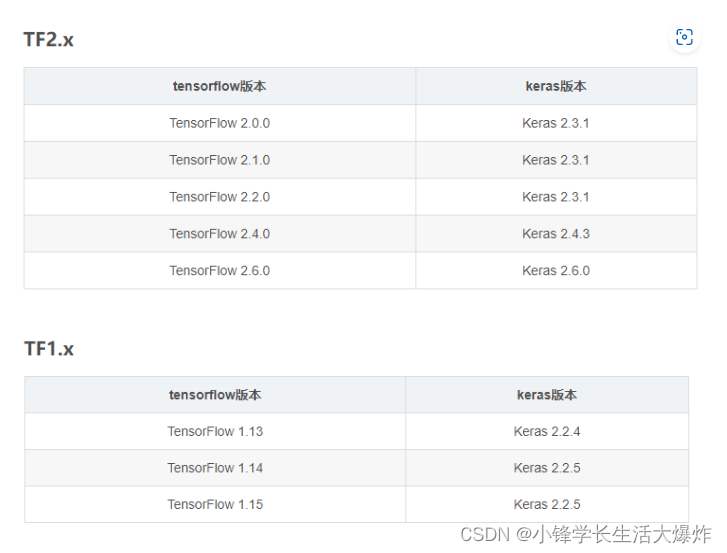
Task: Click the Keras 2.4.3 cell
Action: pyautogui.click(x=556, y=234)
